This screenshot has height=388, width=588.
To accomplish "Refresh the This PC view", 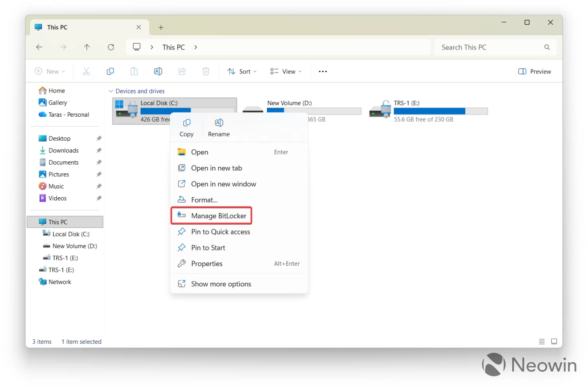I will [x=111, y=47].
